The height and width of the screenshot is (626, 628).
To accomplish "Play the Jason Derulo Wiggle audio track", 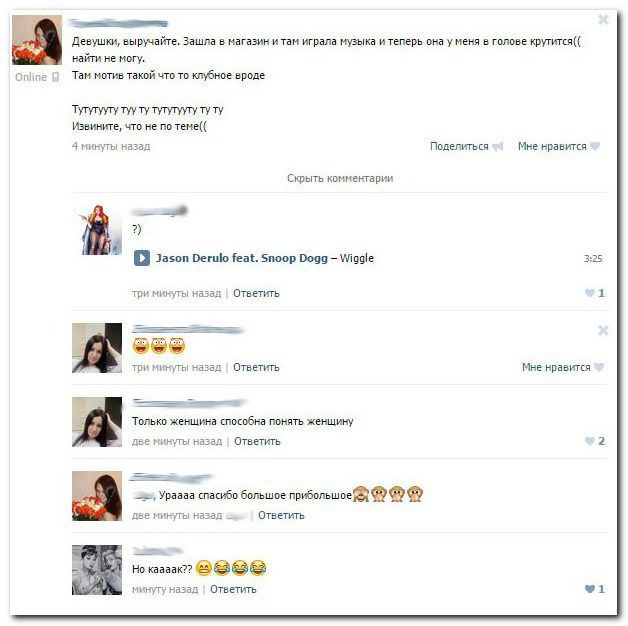I will click(141, 258).
